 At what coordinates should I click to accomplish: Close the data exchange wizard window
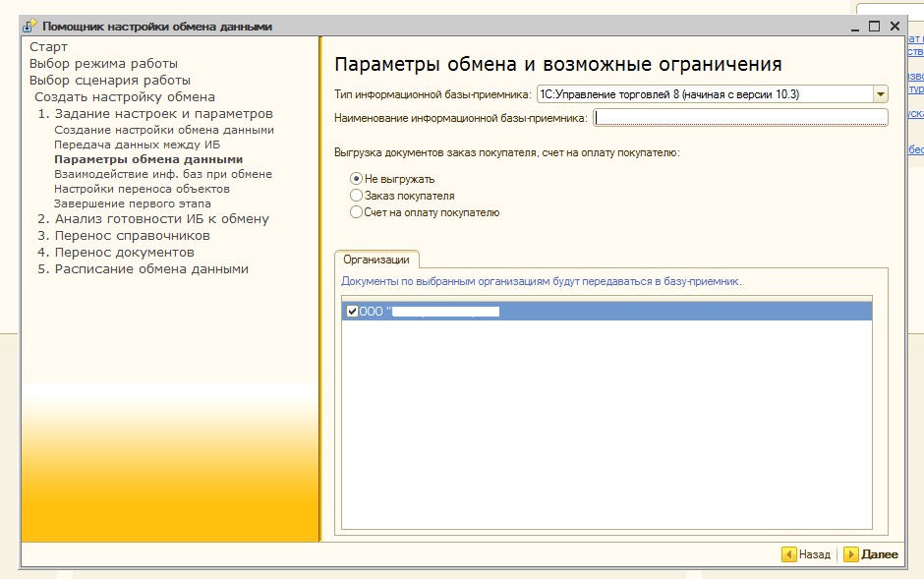[895, 27]
